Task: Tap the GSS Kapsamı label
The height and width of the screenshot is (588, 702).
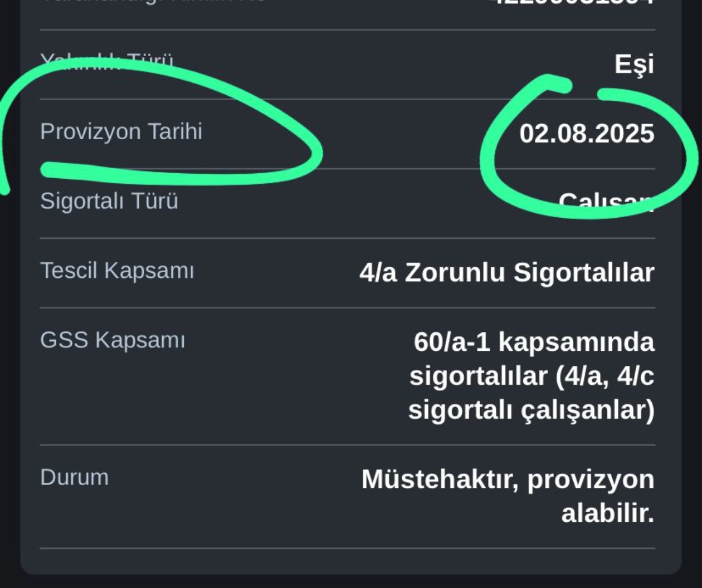Action: click(113, 340)
